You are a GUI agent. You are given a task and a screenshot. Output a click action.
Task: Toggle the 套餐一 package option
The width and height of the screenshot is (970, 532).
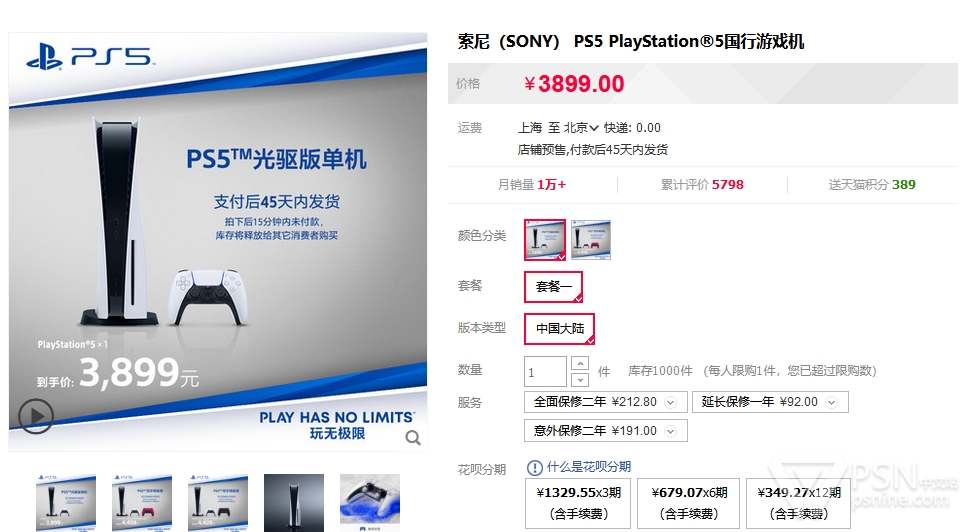point(554,287)
